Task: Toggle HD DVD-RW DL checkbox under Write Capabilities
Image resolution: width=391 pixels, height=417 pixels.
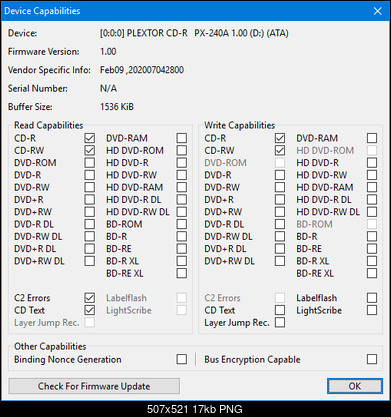Action: 372,212
